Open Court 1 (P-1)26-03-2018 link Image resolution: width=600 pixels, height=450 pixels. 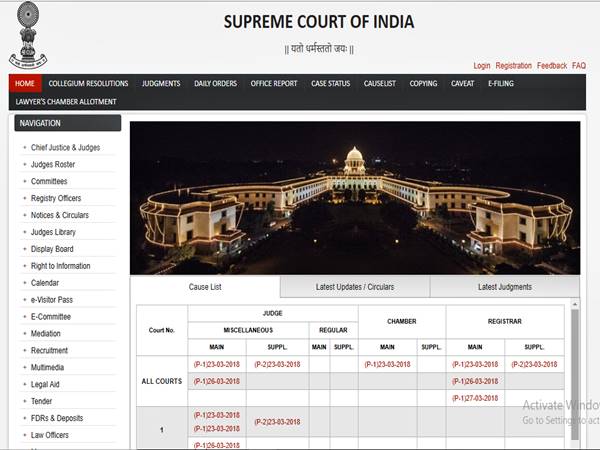(217, 445)
